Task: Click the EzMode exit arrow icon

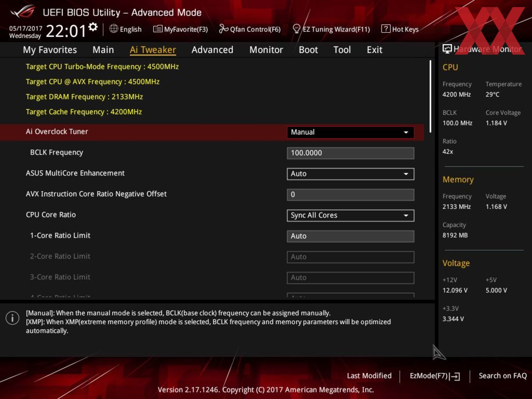Action: (455, 376)
